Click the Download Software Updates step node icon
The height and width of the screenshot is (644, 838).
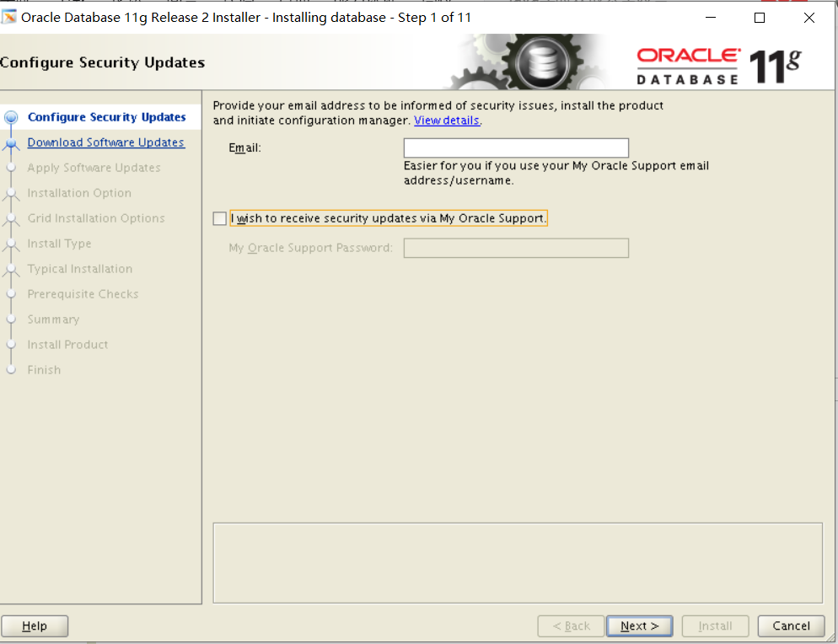click(x=11, y=142)
